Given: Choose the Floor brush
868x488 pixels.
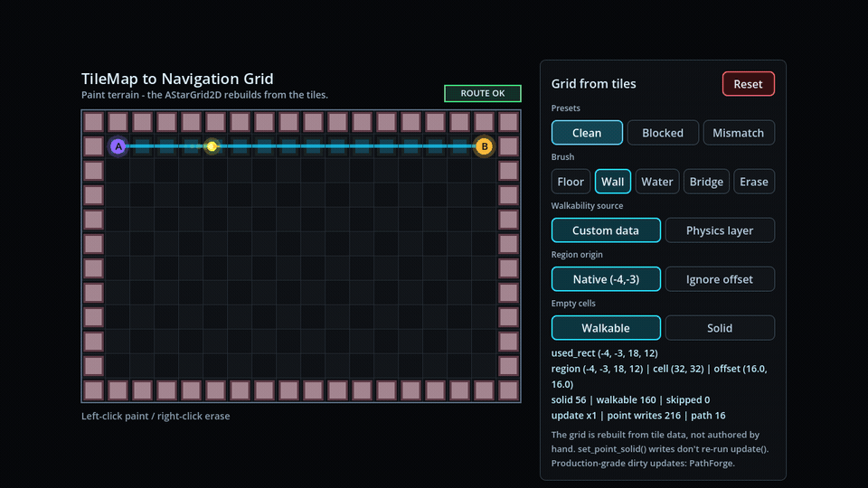Looking at the screenshot, I should tap(571, 182).
